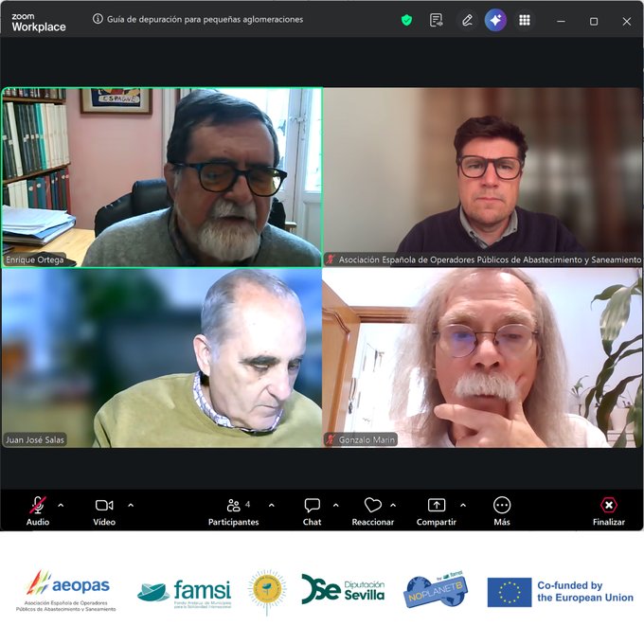Expand the Compartir sharing options arrow

tap(462, 505)
